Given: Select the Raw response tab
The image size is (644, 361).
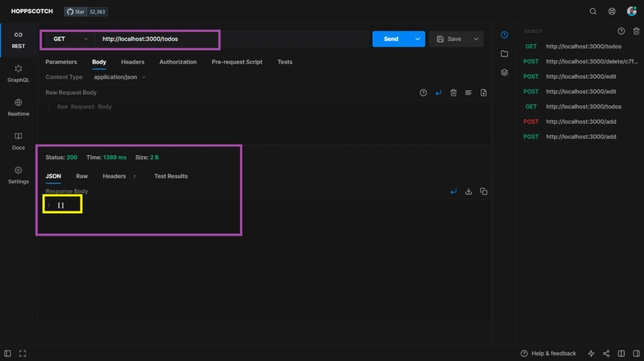Looking at the screenshot, I should point(82,176).
